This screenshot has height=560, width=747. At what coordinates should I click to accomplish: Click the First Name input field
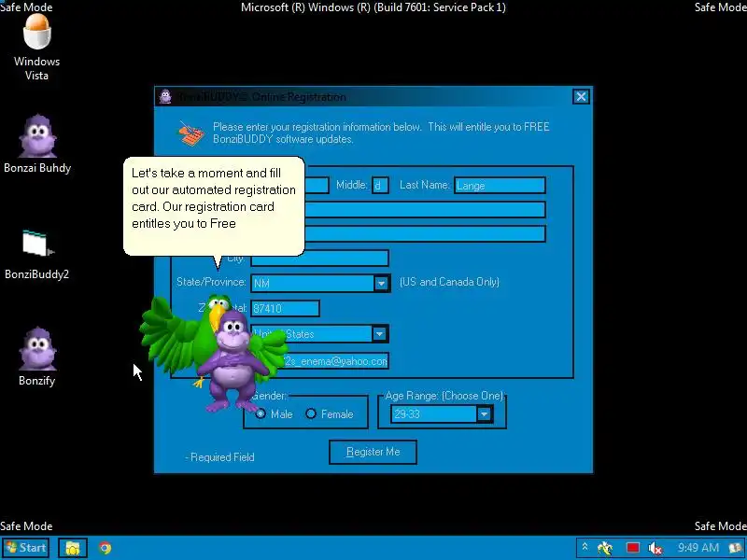tap(317, 185)
